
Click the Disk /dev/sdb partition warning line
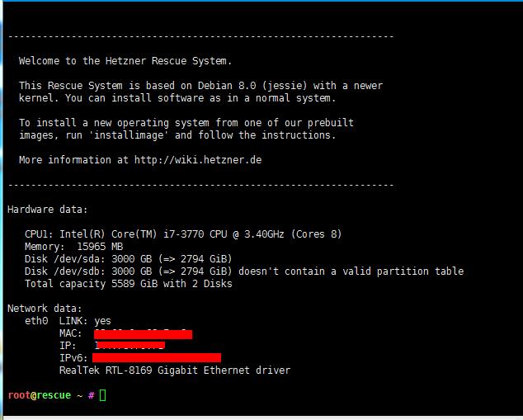click(x=244, y=271)
